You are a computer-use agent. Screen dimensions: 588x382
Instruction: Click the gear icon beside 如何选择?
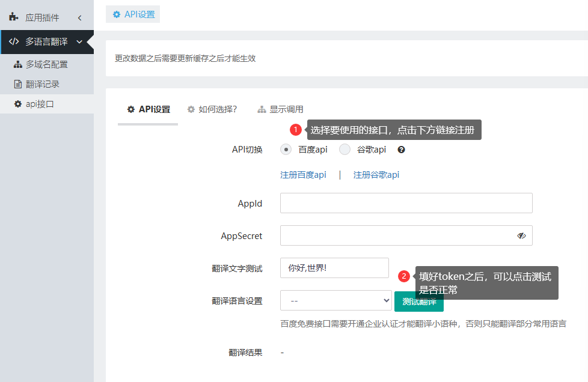pos(191,109)
